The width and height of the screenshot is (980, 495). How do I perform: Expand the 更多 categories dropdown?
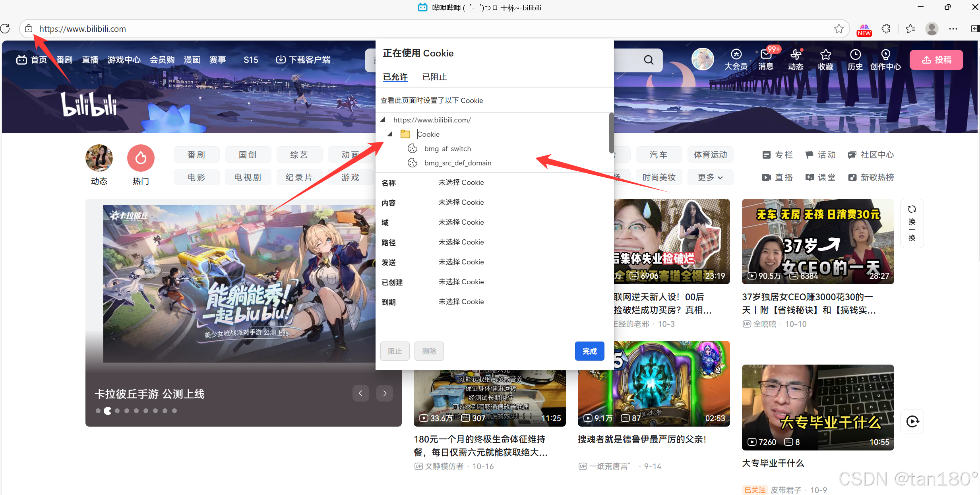[x=710, y=177]
